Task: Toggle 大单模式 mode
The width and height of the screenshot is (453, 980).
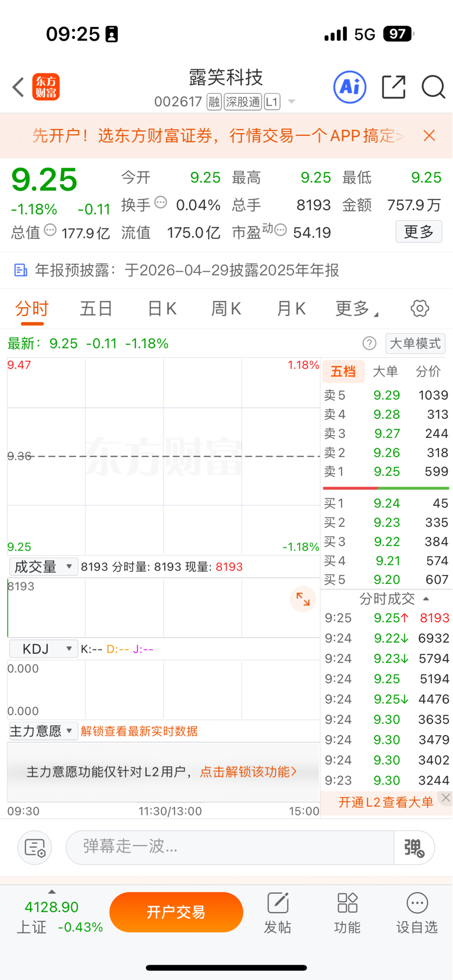Action: click(x=415, y=343)
